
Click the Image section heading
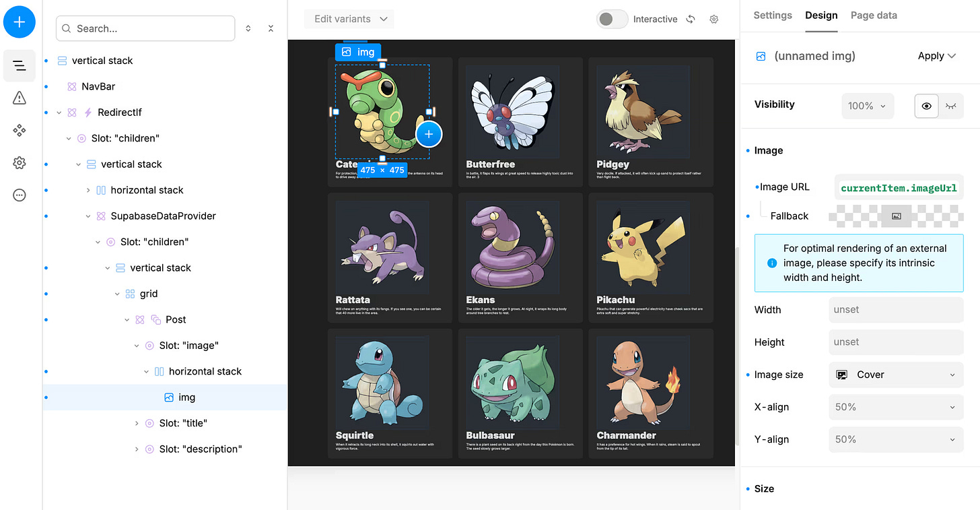(x=769, y=151)
